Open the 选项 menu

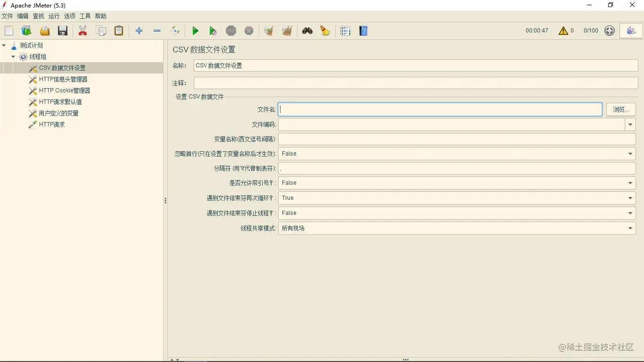point(69,16)
